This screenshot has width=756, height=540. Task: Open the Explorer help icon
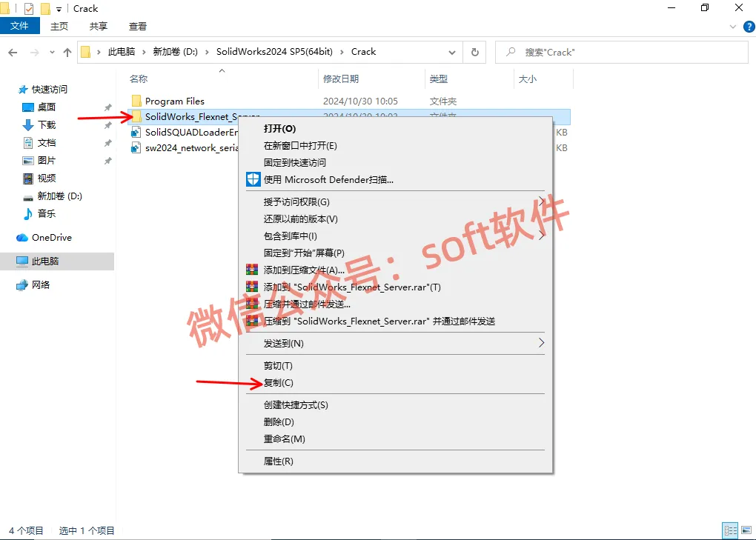(750, 27)
